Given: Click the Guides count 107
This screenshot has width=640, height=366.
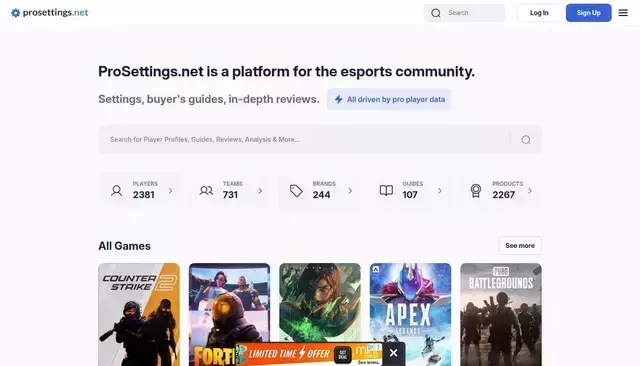Looking at the screenshot, I should [x=410, y=195].
